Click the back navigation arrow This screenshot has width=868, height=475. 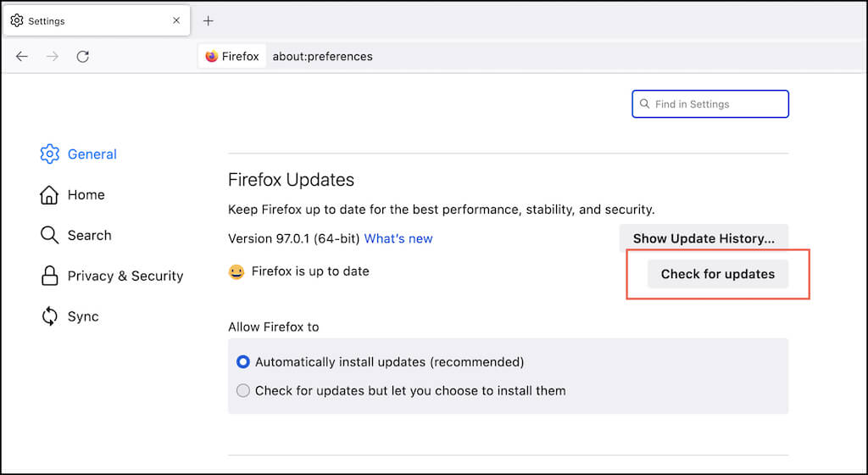pos(22,57)
